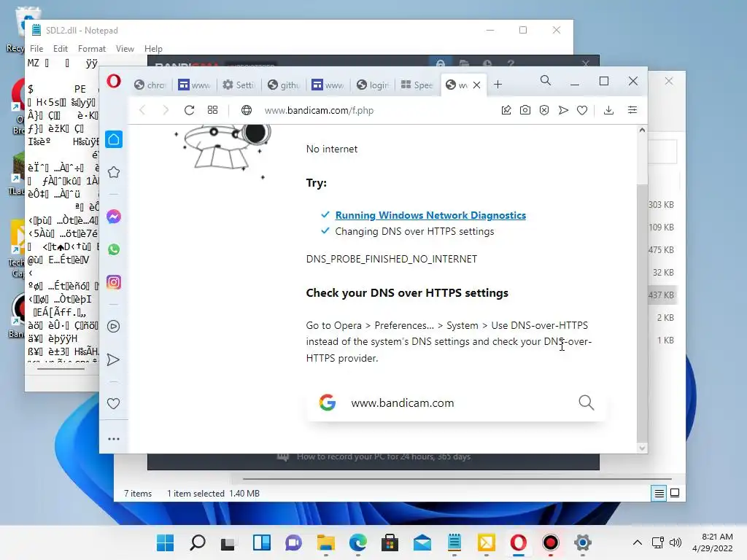Viewport: 747px width, 560px height.
Task: Open Notepad Format menu
Action: pos(91,49)
